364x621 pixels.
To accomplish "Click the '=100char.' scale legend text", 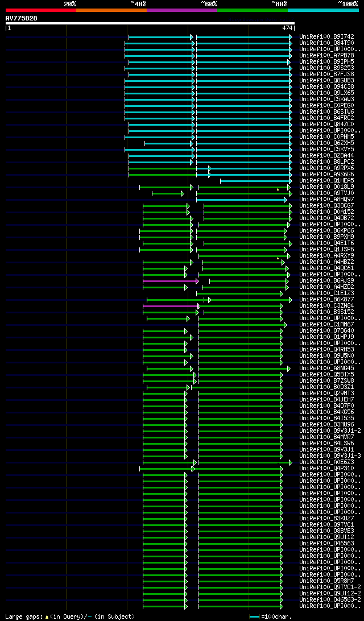I will click(x=276, y=616).
